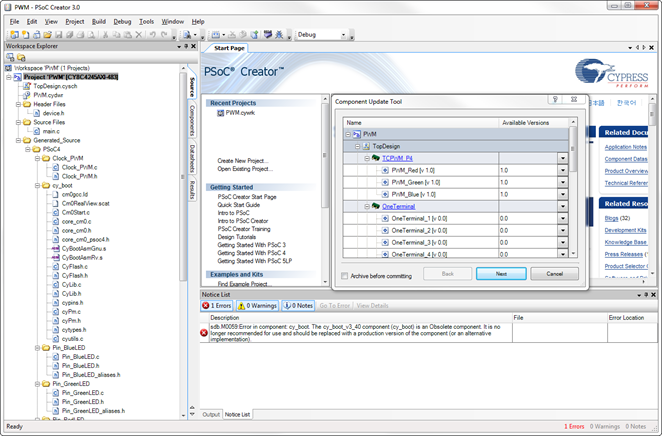Collapse the Pin_BlueLED folder
This screenshot has width=662, height=436.
37,348
